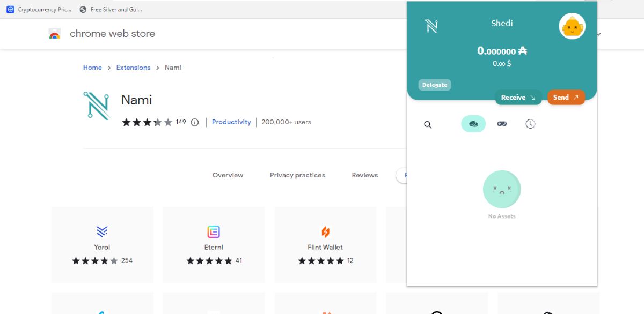644x314 pixels.
Task: Click the 0.000000 ADA balance
Action: (x=502, y=51)
